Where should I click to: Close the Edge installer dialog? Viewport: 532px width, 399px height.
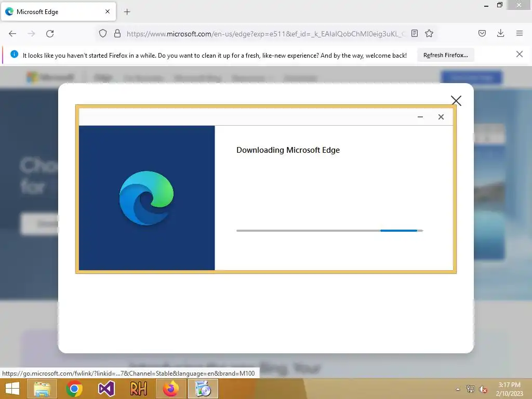point(441,117)
